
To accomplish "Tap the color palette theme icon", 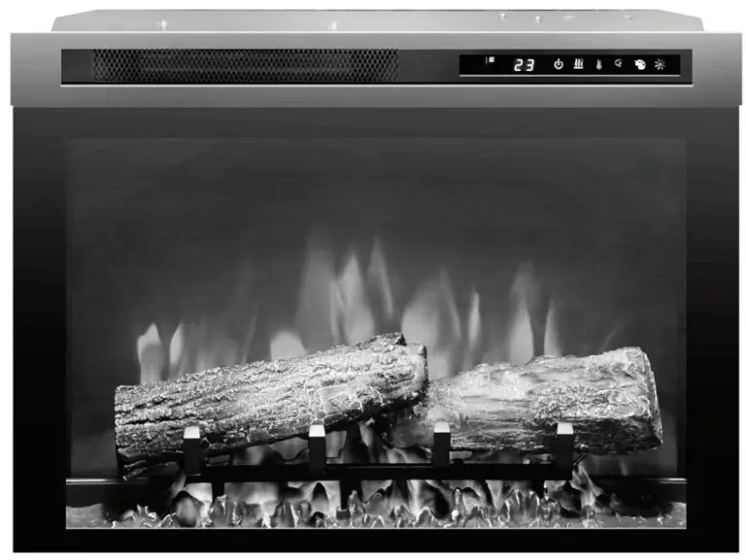I will coord(640,64).
